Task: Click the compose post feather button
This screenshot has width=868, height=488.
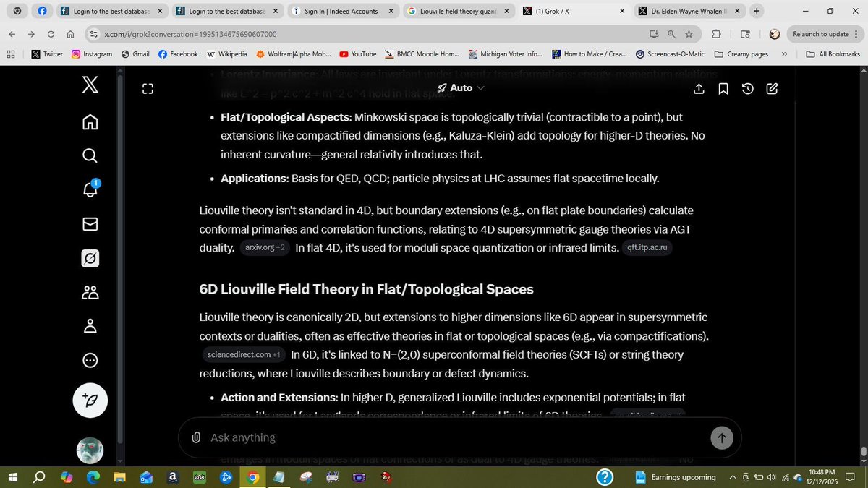Action: coord(90,400)
